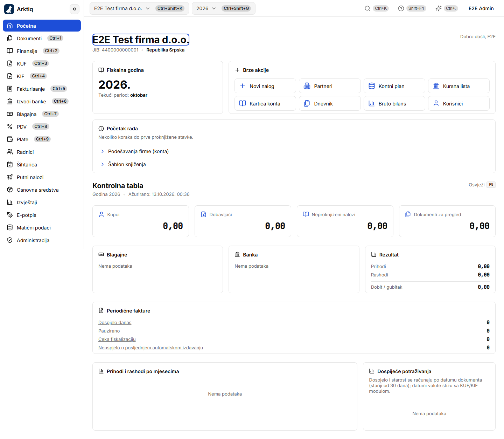Click the sparkle AI assistant icon

[x=439, y=8]
